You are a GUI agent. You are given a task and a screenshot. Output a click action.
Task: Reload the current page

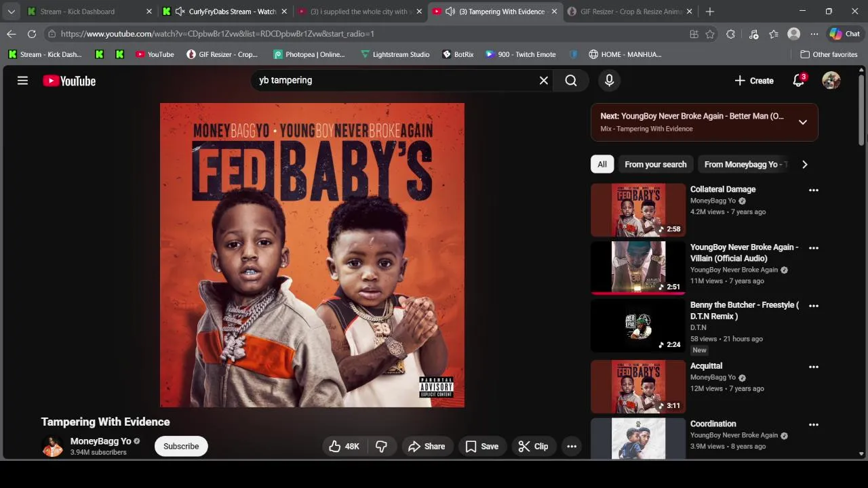(x=32, y=34)
